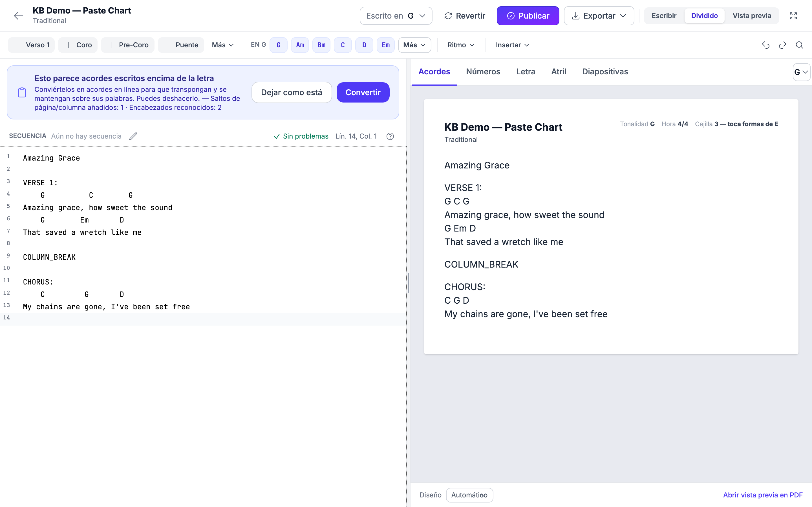812x507 pixels.
Task: Open search with the magnifier icon
Action: pyautogui.click(x=800, y=45)
